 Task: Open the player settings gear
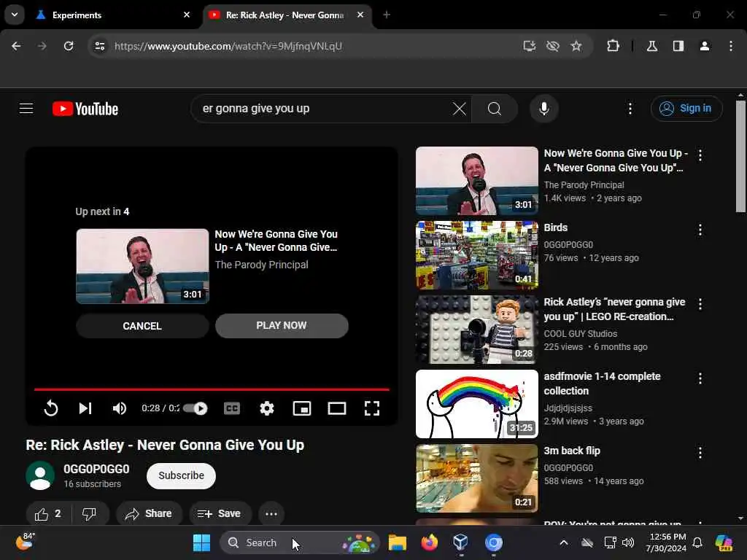(267, 408)
